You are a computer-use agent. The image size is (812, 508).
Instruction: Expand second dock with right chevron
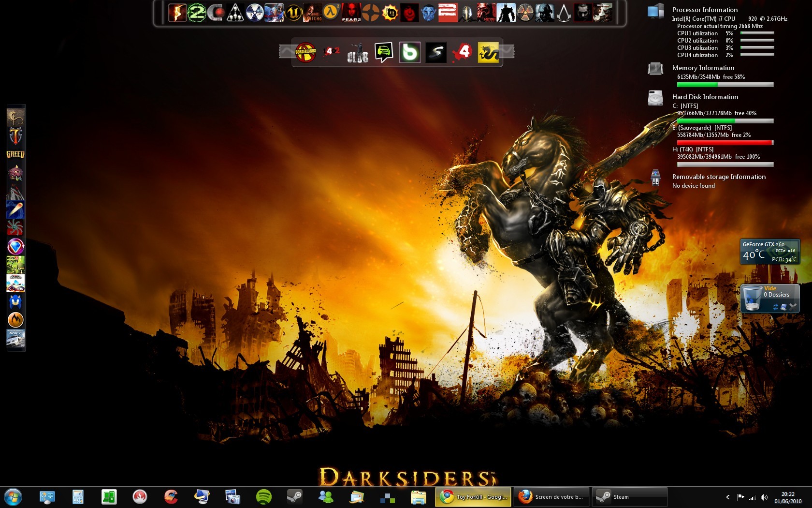coord(507,51)
